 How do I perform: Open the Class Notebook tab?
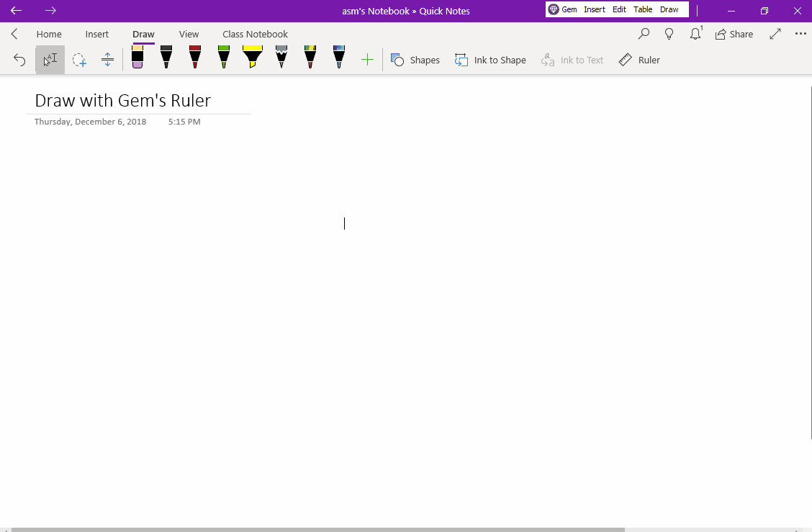(x=256, y=34)
